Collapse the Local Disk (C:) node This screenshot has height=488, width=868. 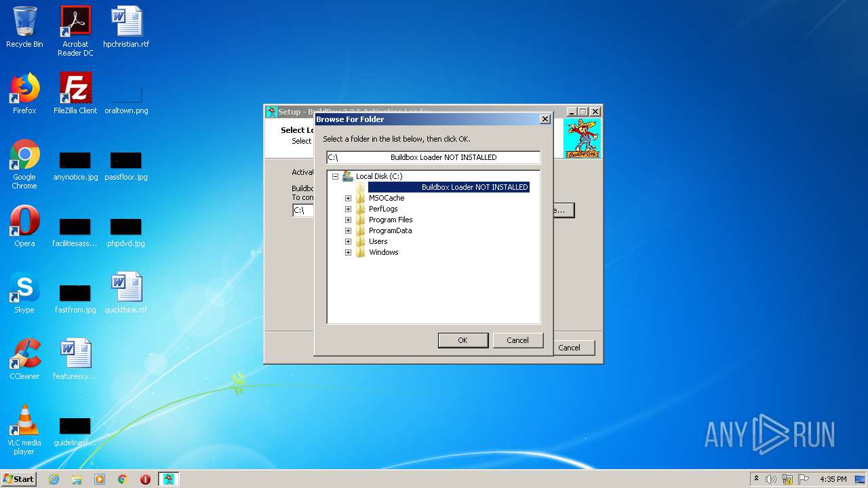(335, 176)
